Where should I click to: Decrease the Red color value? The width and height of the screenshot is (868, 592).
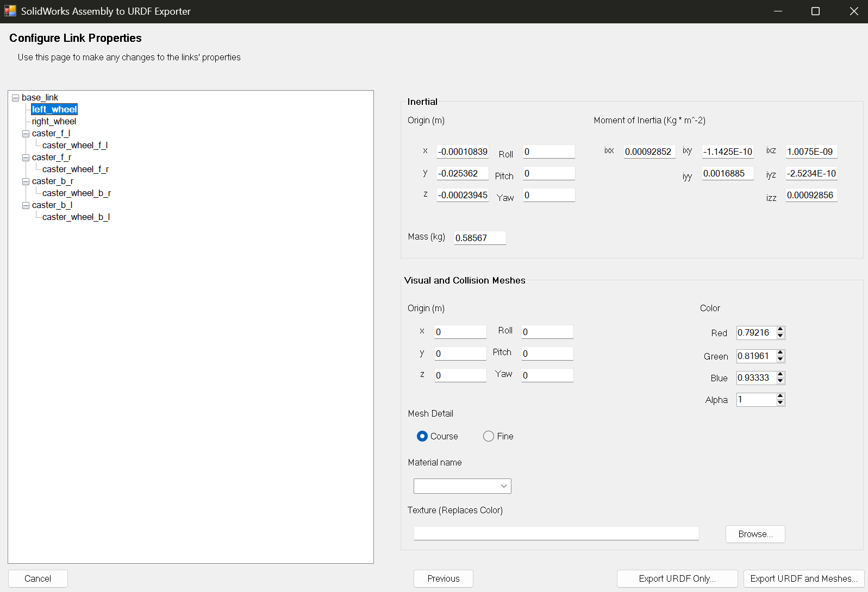point(780,336)
